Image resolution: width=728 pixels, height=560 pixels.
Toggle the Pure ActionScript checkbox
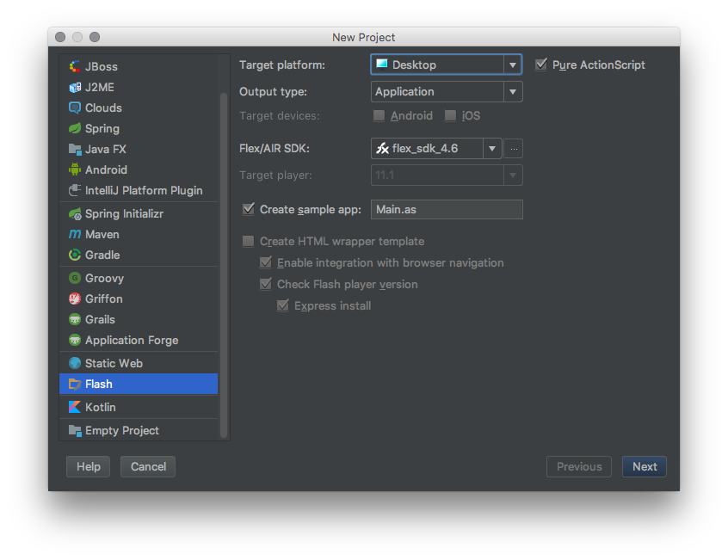click(x=541, y=65)
